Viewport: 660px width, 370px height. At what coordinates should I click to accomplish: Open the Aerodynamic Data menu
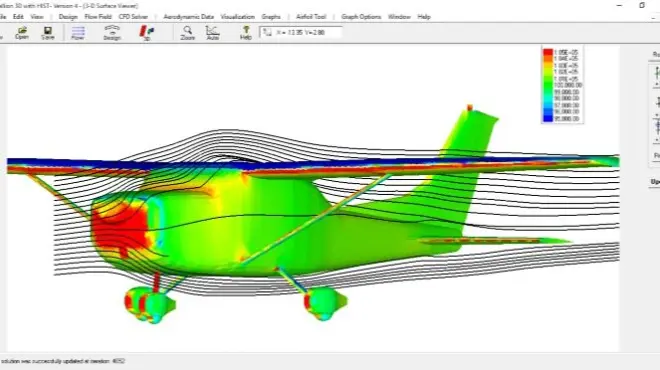point(189,17)
